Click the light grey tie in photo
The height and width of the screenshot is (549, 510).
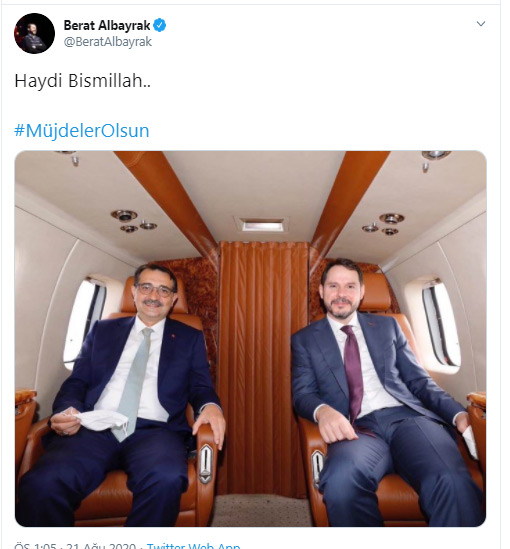pyautogui.click(x=133, y=384)
